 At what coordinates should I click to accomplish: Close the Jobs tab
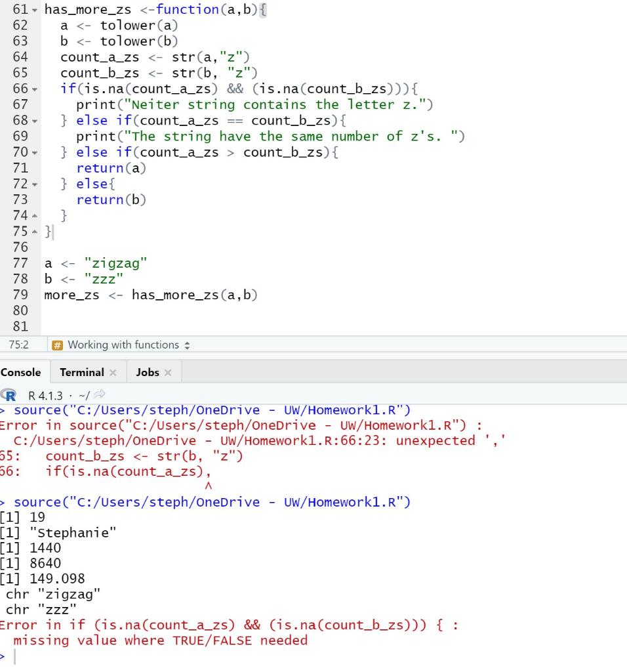tap(168, 373)
